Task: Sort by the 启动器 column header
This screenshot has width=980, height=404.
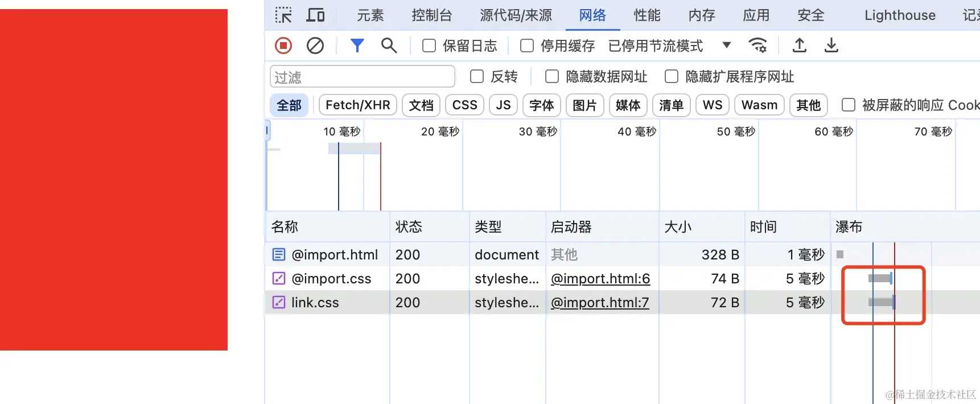Action: [x=602, y=226]
